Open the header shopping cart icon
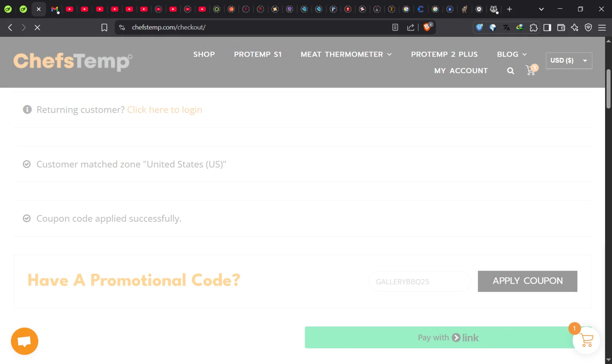Screen dimensions: 612x364 (x=531, y=70)
